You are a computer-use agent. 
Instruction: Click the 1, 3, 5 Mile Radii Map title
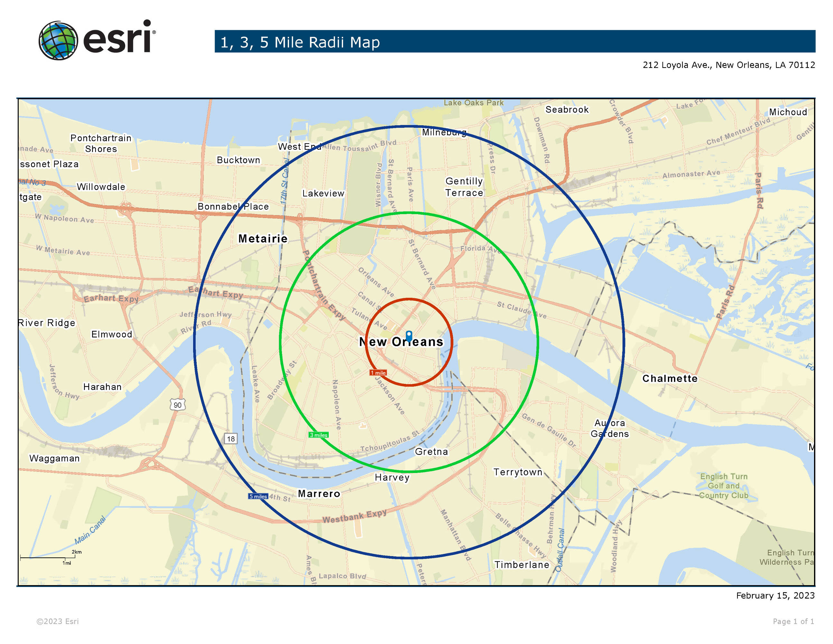(300, 43)
